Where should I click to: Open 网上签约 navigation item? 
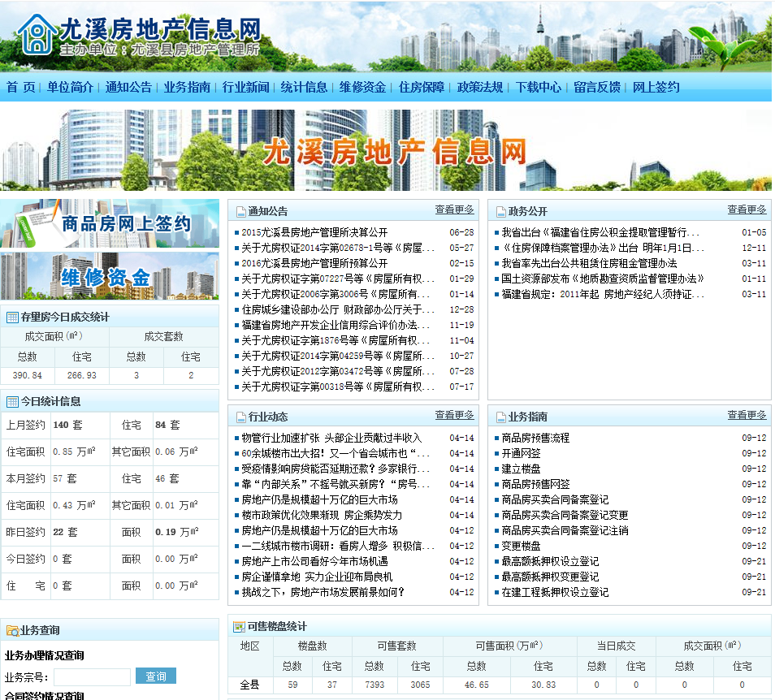coord(656,87)
